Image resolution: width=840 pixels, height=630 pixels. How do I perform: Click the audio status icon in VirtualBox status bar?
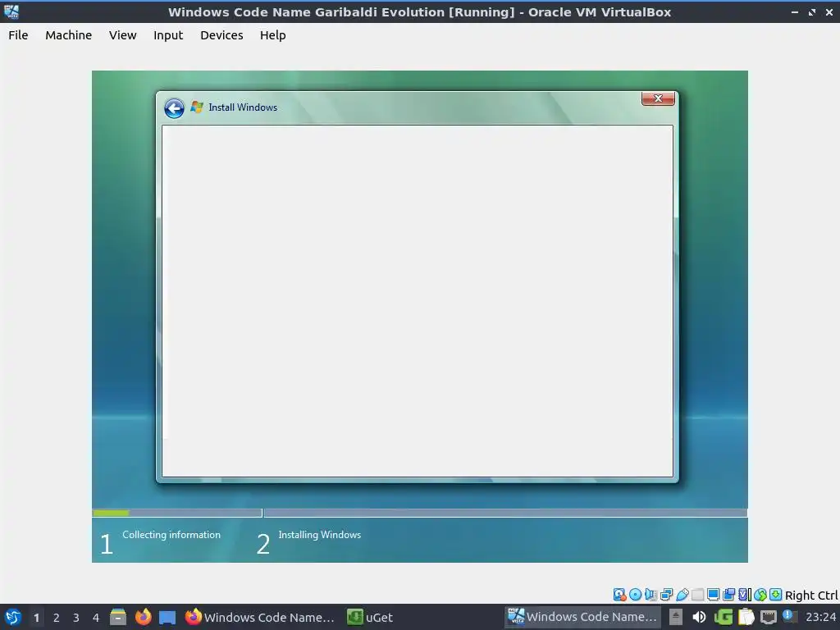pyautogui.click(x=651, y=595)
